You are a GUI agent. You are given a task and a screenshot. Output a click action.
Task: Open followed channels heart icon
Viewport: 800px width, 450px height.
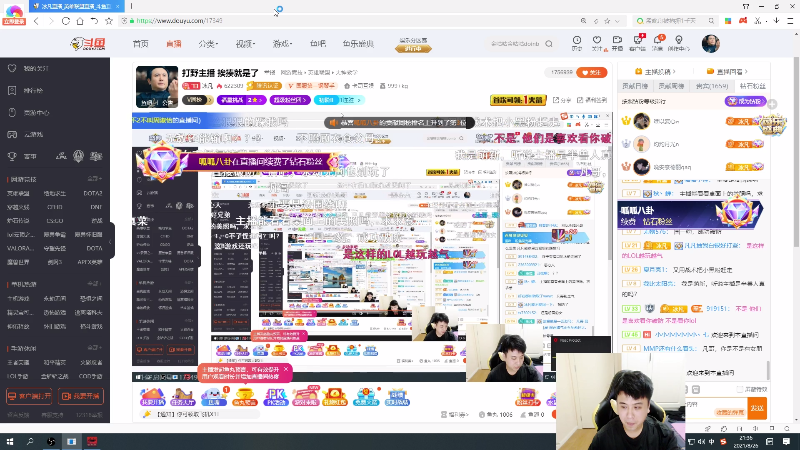[x=597, y=43]
